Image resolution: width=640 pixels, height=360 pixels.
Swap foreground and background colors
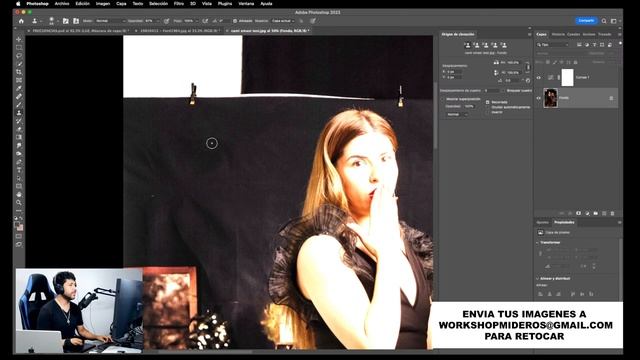(x=21, y=219)
